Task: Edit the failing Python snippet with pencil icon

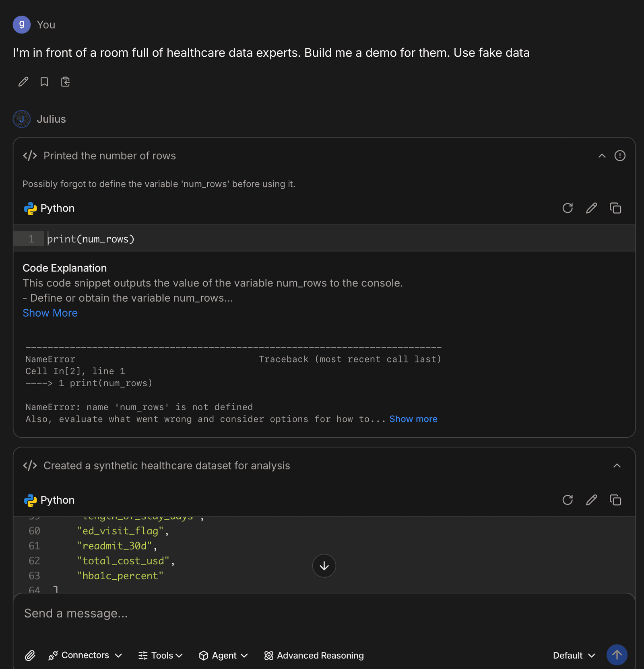Action: [x=591, y=208]
